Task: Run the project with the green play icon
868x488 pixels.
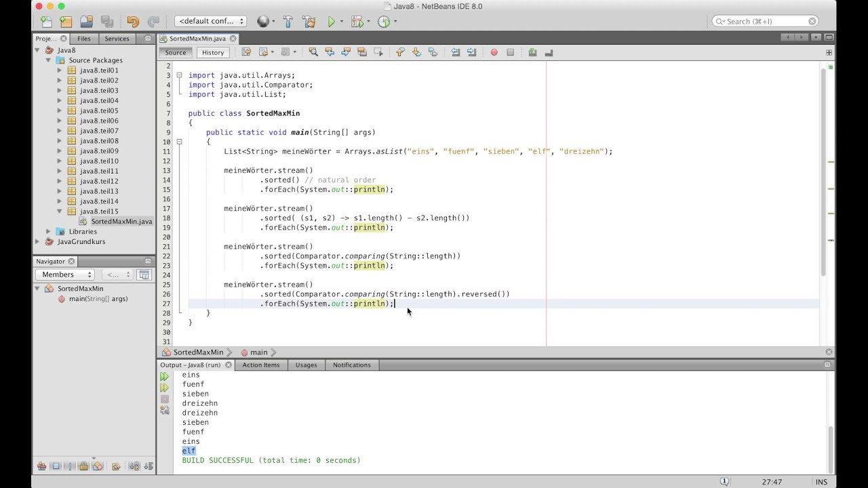Action: coord(331,22)
